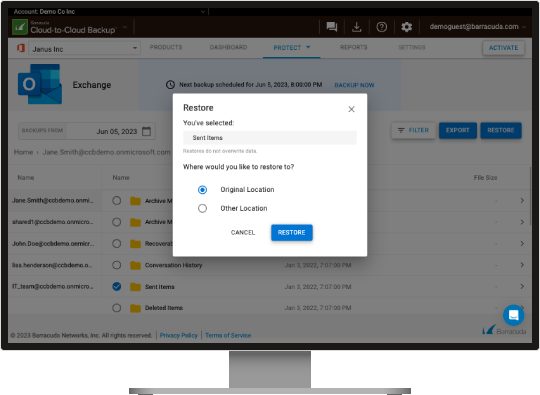Close the Restore dialog with X
Screen dimensions: 540x395
[x=351, y=109]
